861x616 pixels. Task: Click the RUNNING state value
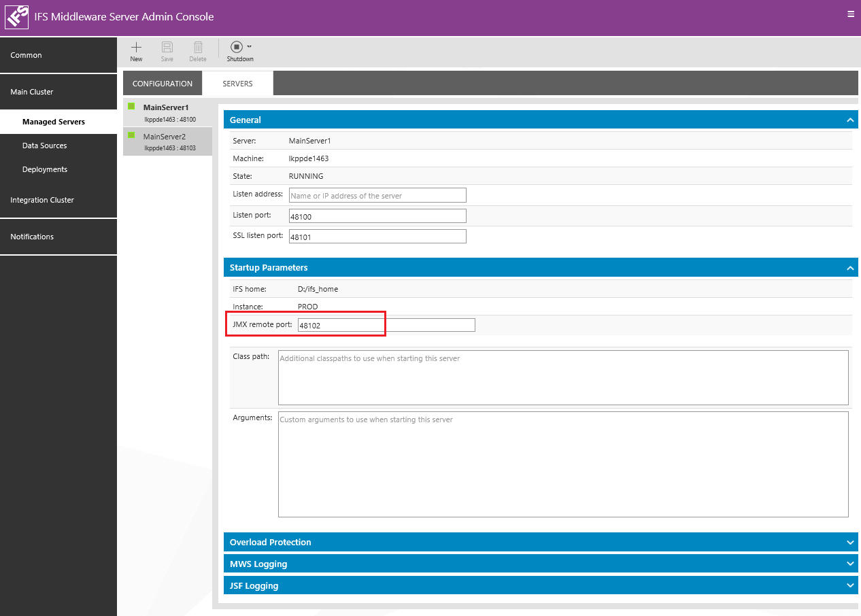point(306,176)
